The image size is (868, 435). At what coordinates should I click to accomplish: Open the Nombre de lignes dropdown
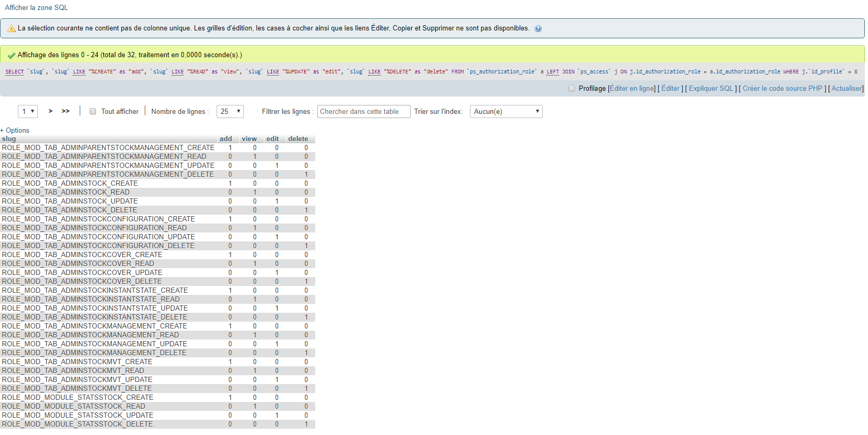click(x=230, y=111)
